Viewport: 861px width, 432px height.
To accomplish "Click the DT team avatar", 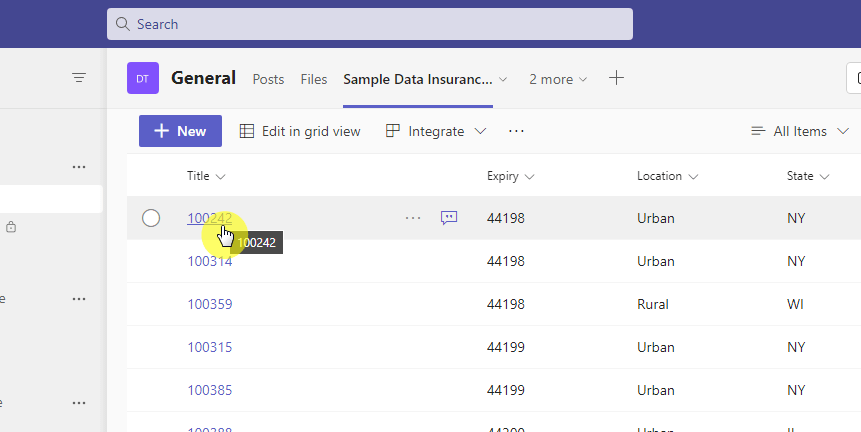I will (x=143, y=78).
